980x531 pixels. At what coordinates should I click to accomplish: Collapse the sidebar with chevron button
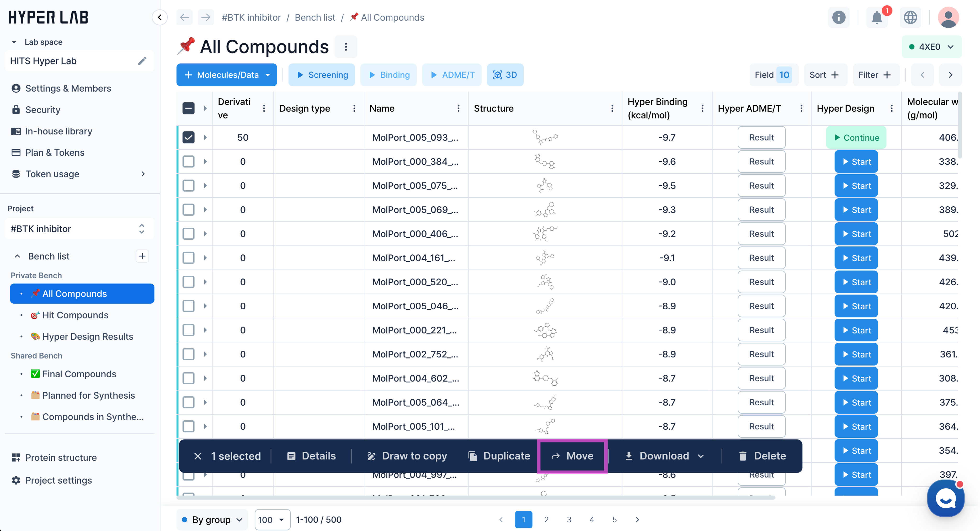point(160,17)
